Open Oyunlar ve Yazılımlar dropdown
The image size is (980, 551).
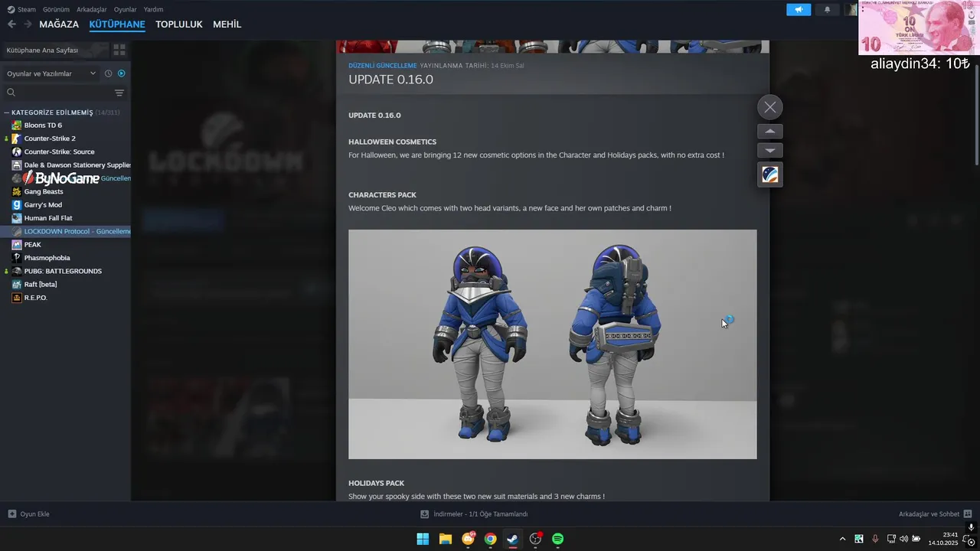click(x=51, y=73)
